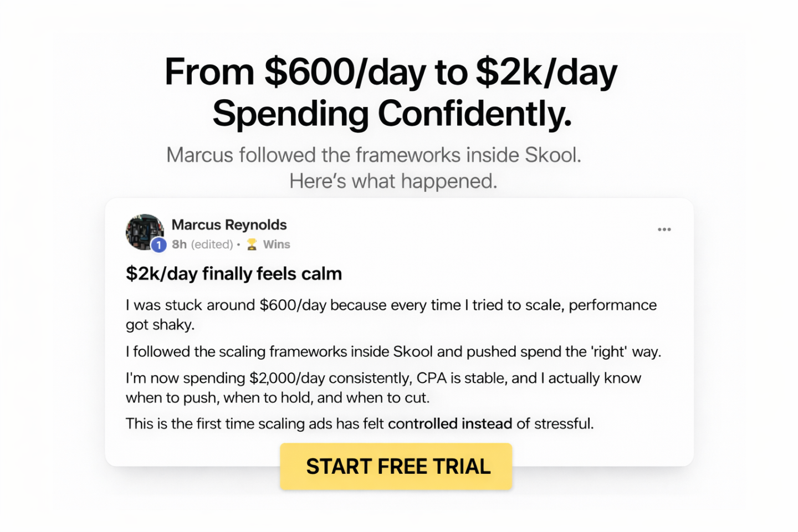Click the "Spending Confidently." headline line

coord(392,114)
